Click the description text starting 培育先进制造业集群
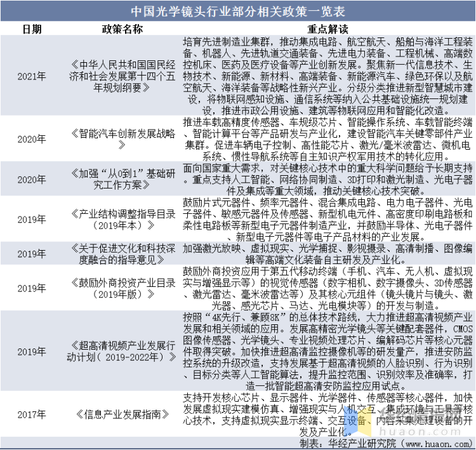Image resolution: width=476 pixels, height=450 pixels. pos(327,76)
